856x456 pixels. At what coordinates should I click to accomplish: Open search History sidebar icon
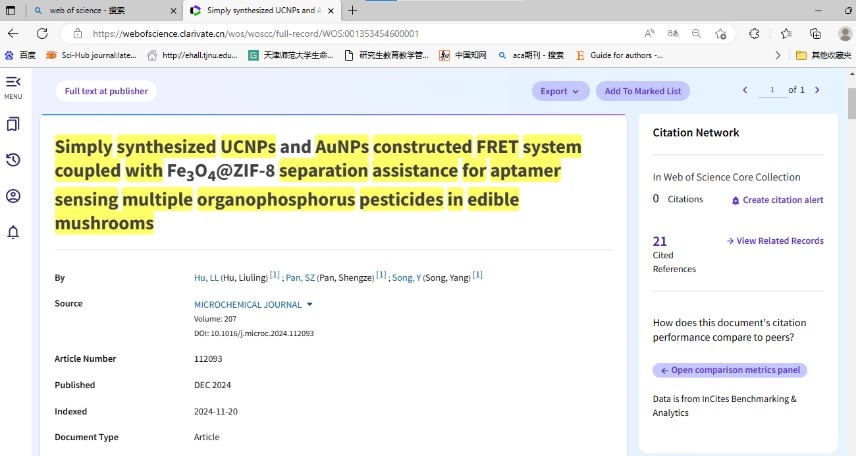coord(13,160)
